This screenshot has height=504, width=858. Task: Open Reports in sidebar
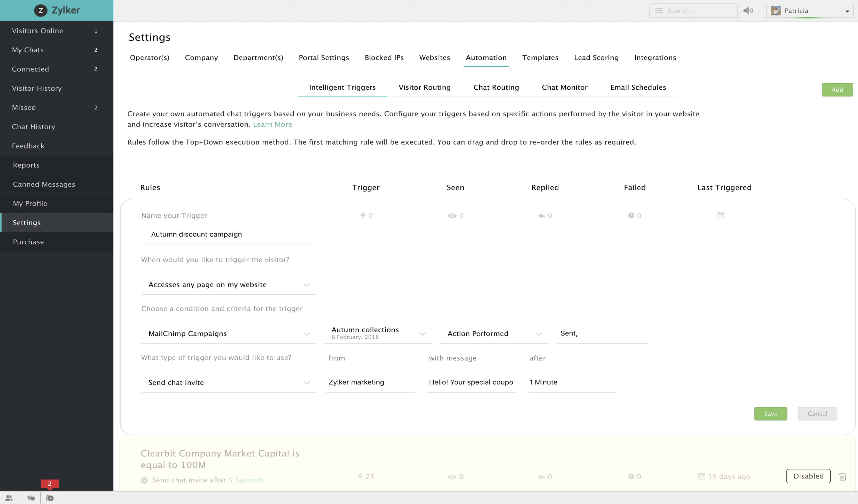pos(57,166)
